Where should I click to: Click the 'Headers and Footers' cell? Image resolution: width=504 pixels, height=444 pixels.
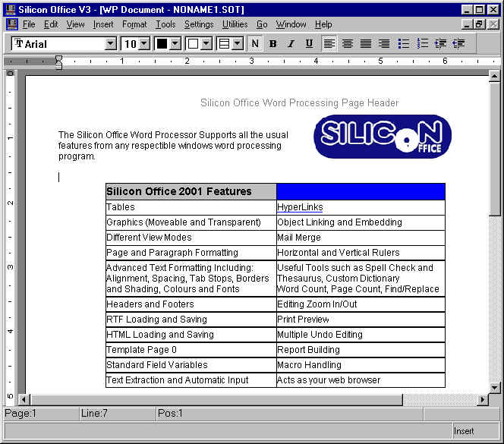191,304
